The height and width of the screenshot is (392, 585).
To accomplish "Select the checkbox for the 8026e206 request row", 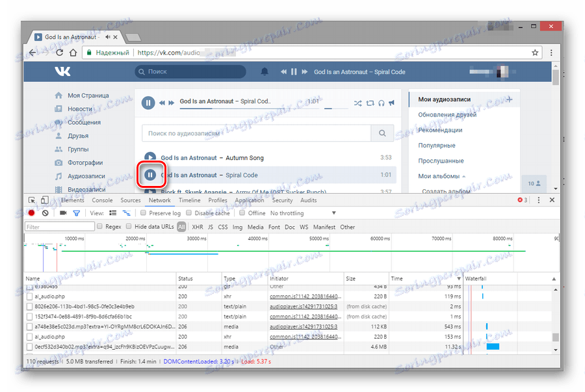I will tap(29, 307).
